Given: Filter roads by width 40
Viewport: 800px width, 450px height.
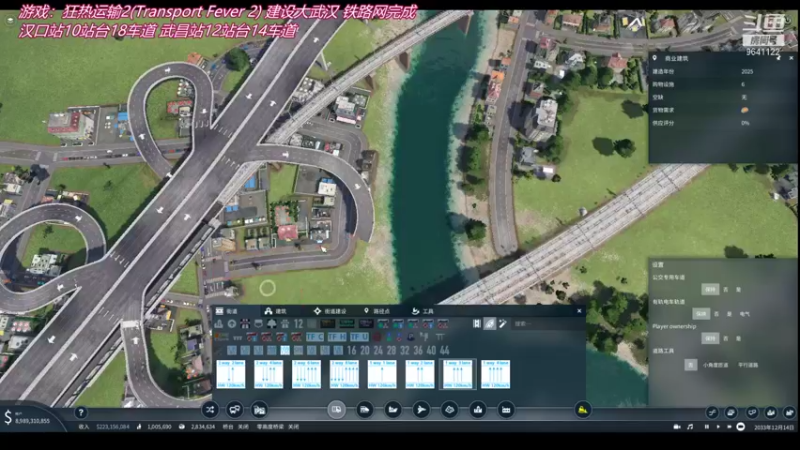Looking at the screenshot, I should click(431, 351).
